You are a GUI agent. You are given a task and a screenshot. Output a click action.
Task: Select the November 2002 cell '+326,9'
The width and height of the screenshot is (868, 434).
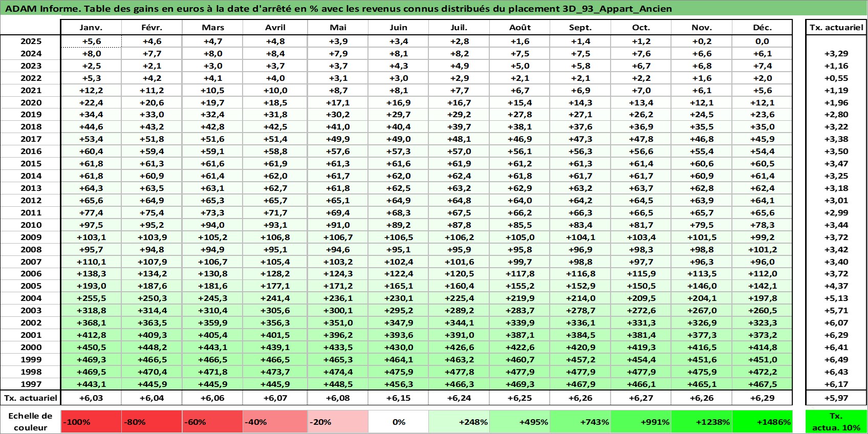tap(702, 322)
